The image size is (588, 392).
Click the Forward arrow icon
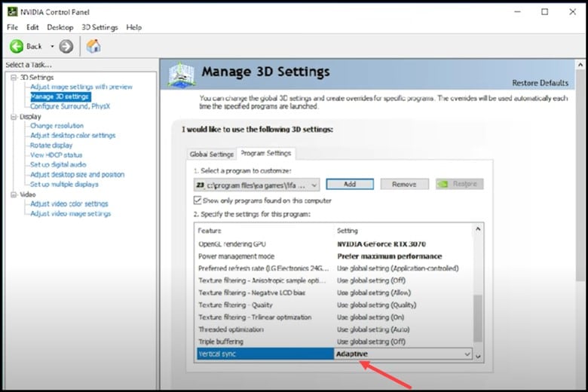[66, 46]
